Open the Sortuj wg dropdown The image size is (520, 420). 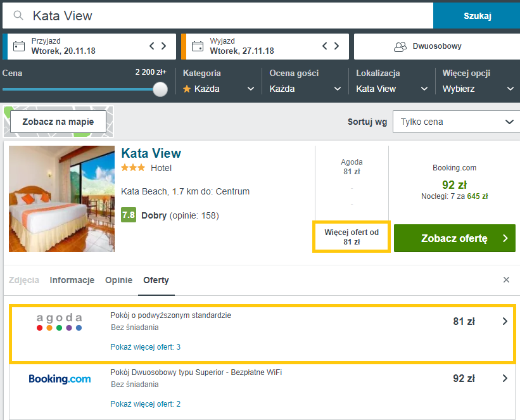(455, 122)
